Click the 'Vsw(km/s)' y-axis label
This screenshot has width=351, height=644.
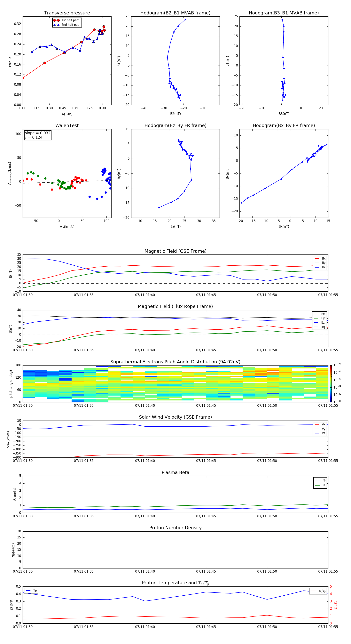point(8,439)
